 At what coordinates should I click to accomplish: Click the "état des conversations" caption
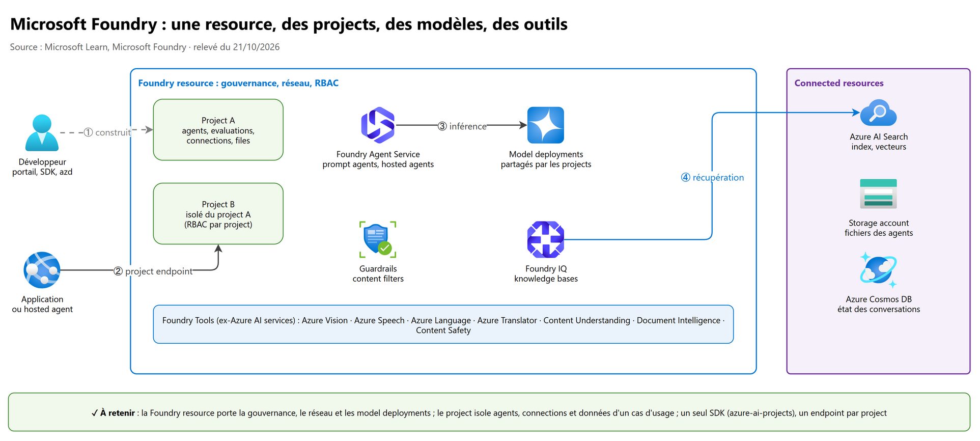point(879,309)
